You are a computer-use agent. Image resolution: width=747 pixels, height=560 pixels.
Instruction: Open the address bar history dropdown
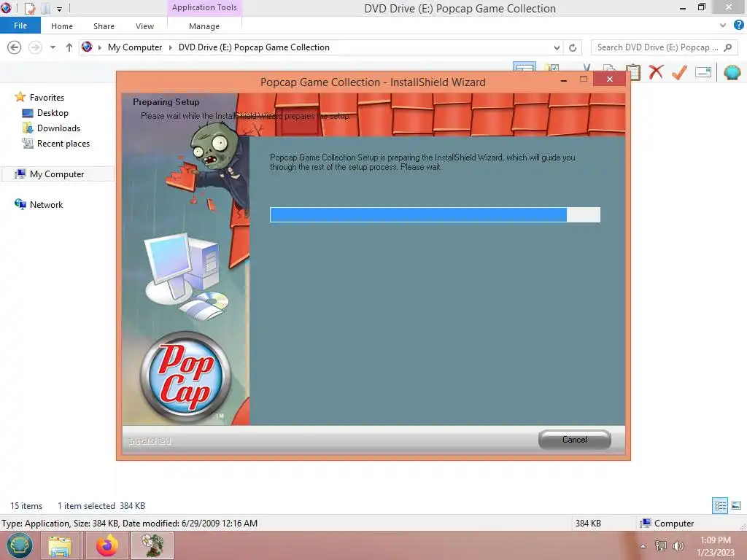[x=557, y=47]
